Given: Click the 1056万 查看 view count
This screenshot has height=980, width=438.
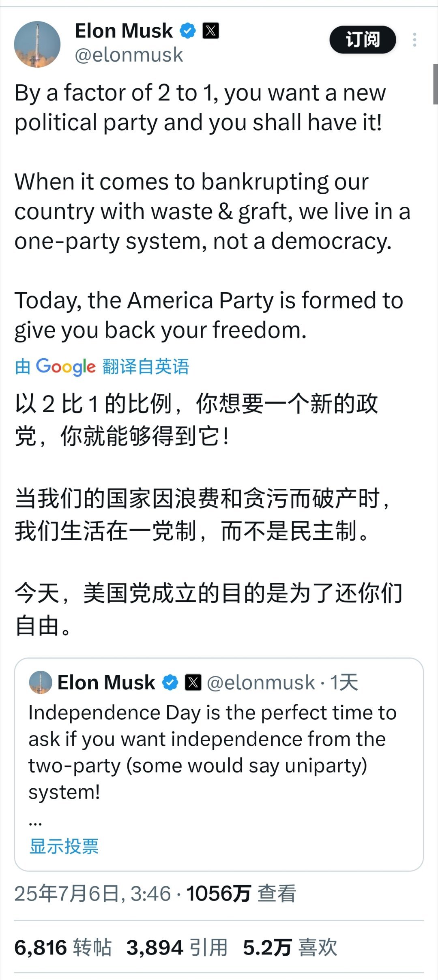Looking at the screenshot, I should pos(241,893).
